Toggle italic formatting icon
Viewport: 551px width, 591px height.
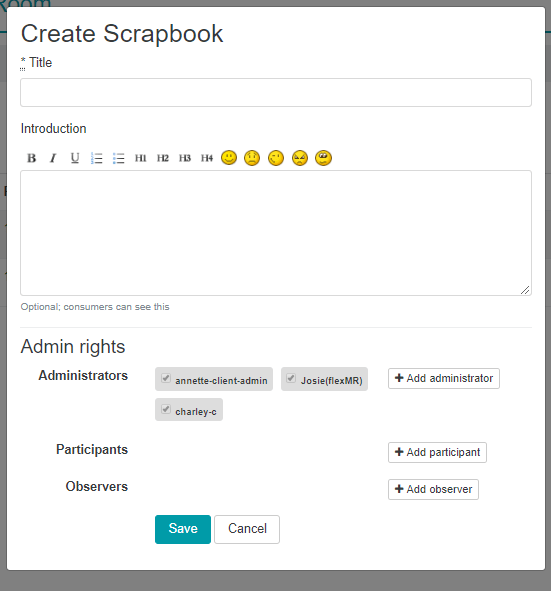point(53,158)
